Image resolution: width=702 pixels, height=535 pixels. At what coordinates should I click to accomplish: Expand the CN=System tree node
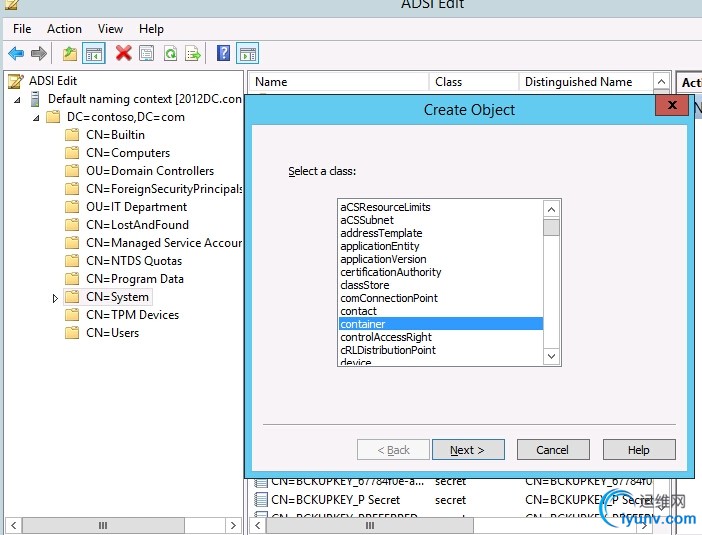click(x=56, y=298)
